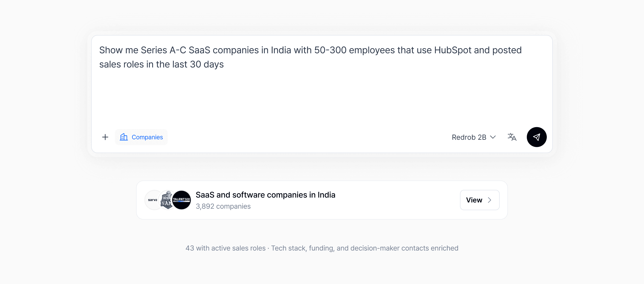This screenshot has height=284, width=644.
Task: Click "43 with active sales roles" text
Action: point(225,248)
